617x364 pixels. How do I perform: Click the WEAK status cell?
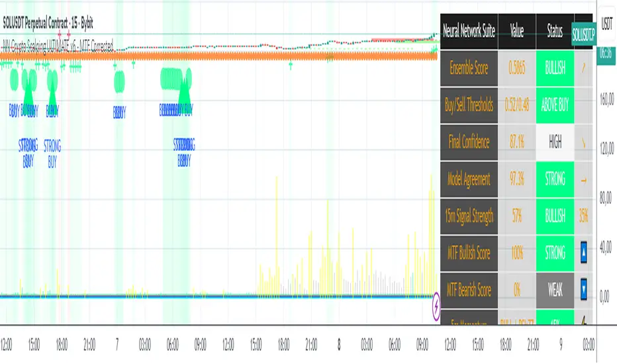[555, 291]
